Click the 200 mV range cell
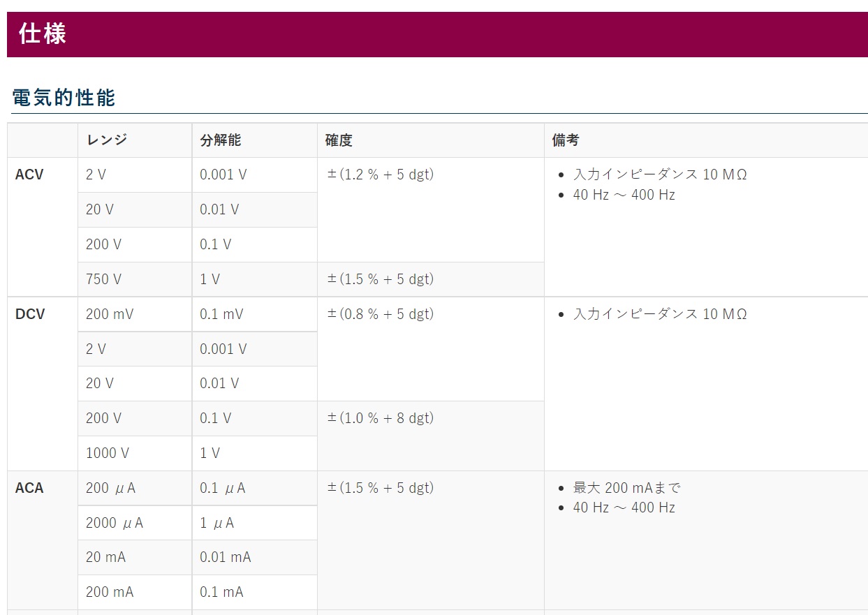The width and height of the screenshot is (868, 615). click(x=110, y=314)
